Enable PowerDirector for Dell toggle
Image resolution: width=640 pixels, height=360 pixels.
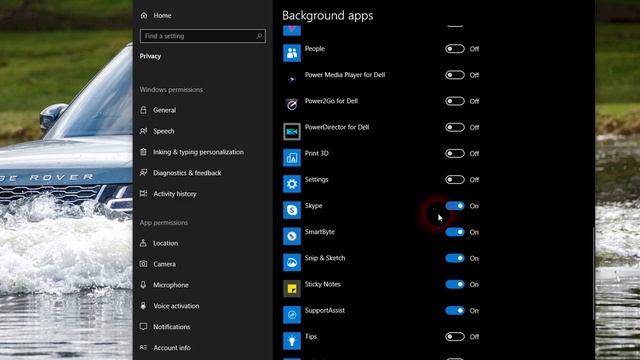[455, 127]
